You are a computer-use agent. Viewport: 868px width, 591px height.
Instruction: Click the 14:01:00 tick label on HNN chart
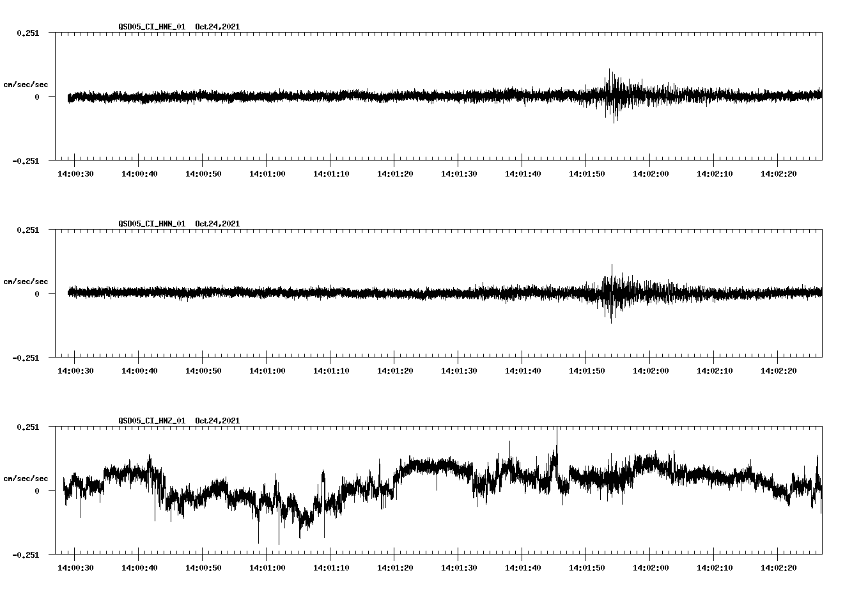[x=267, y=371]
